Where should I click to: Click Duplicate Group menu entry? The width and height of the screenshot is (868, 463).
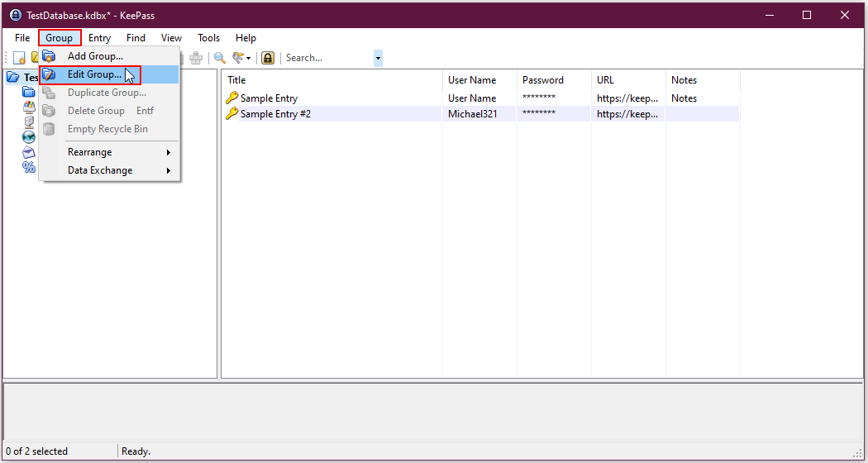[109, 93]
